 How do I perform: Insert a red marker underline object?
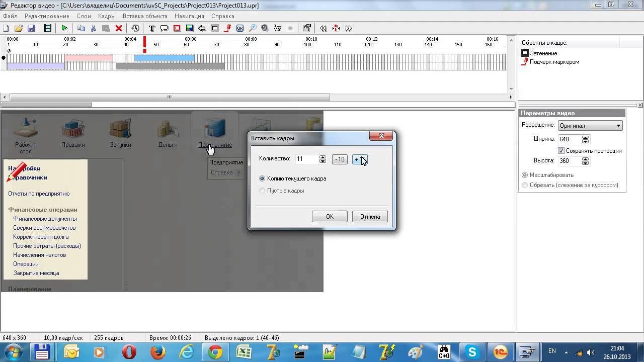(227, 28)
